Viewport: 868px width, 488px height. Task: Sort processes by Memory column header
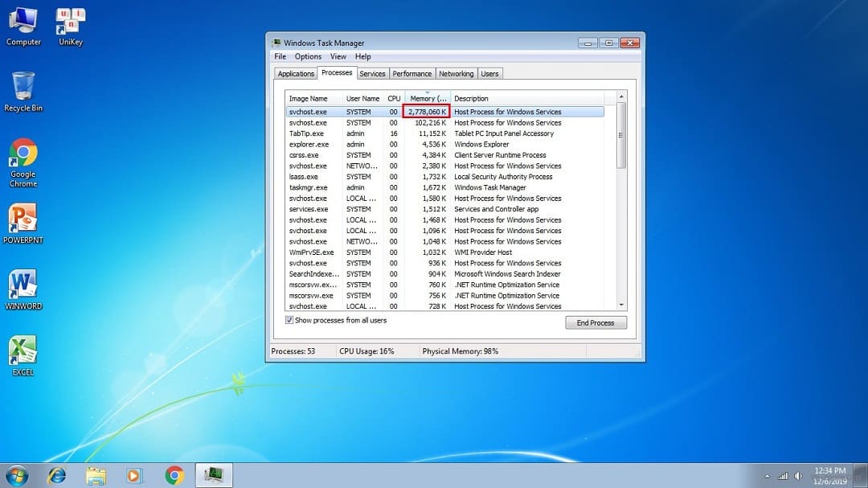coord(428,98)
